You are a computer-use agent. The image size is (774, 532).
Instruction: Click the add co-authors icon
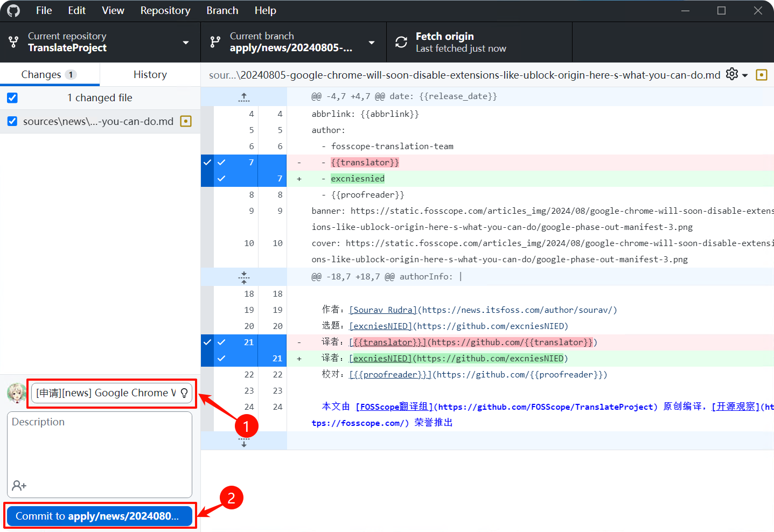tap(19, 486)
